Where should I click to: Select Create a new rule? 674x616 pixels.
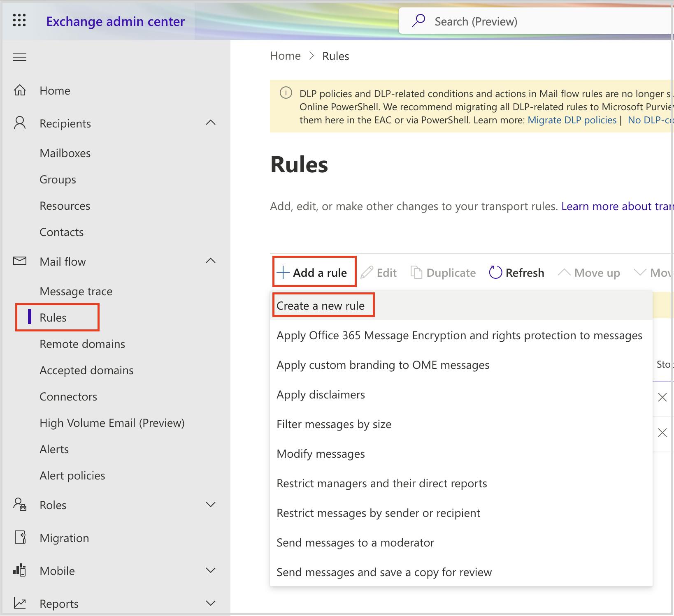pos(461,306)
